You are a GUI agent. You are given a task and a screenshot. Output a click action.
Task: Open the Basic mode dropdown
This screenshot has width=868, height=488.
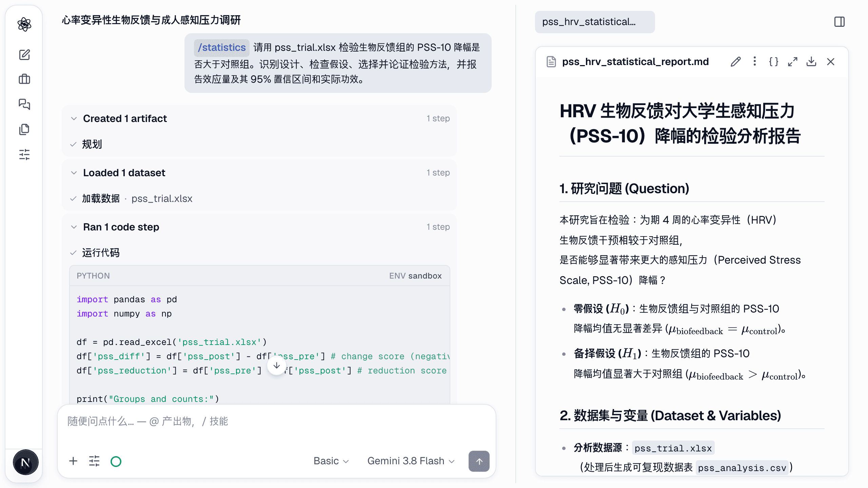331,461
